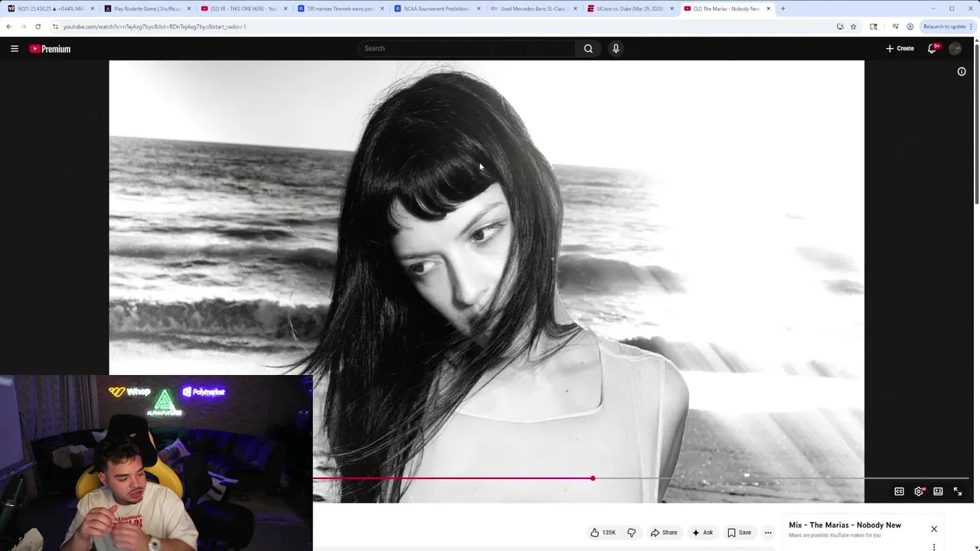Close the Mix playlist panel
The width and height of the screenshot is (980, 551).
point(934,529)
